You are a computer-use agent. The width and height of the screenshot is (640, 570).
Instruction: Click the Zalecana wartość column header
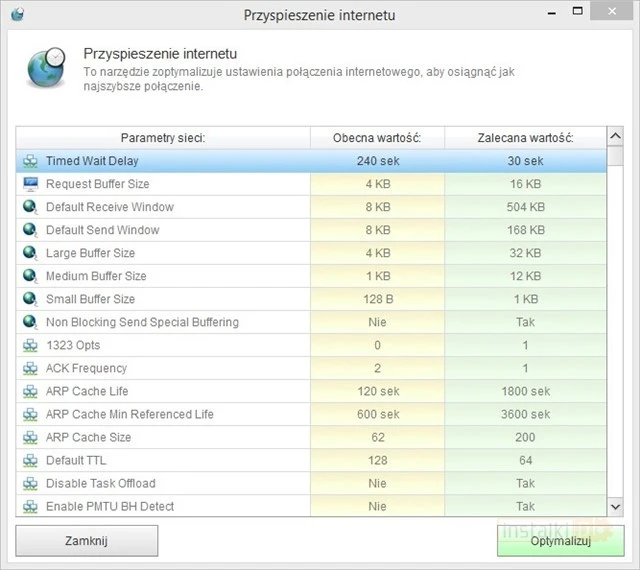(x=524, y=137)
